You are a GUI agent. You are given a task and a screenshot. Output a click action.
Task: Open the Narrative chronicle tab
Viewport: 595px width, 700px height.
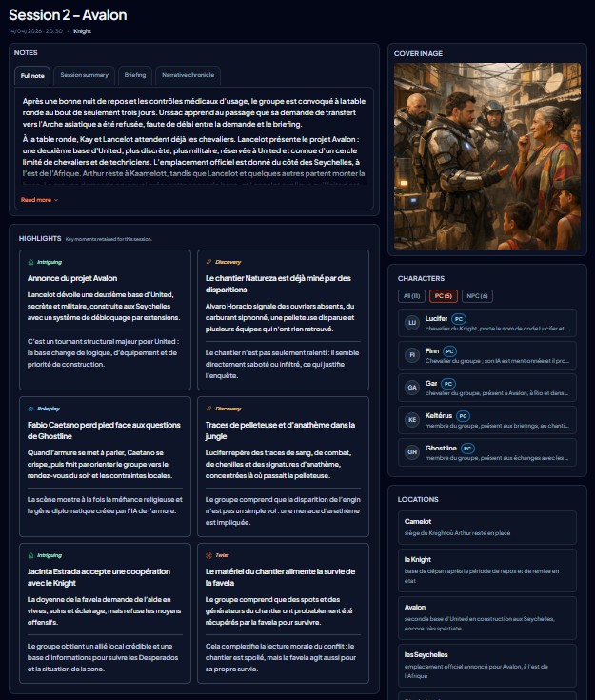tap(188, 75)
